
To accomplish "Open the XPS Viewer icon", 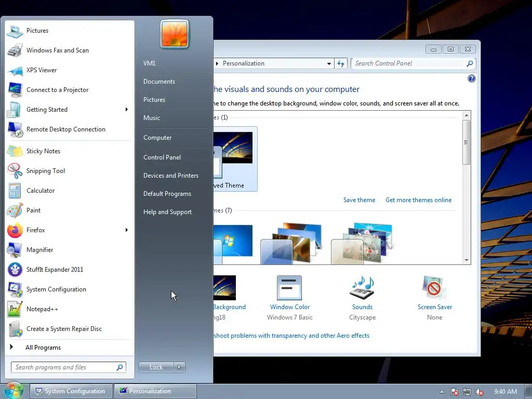I will point(15,70).
